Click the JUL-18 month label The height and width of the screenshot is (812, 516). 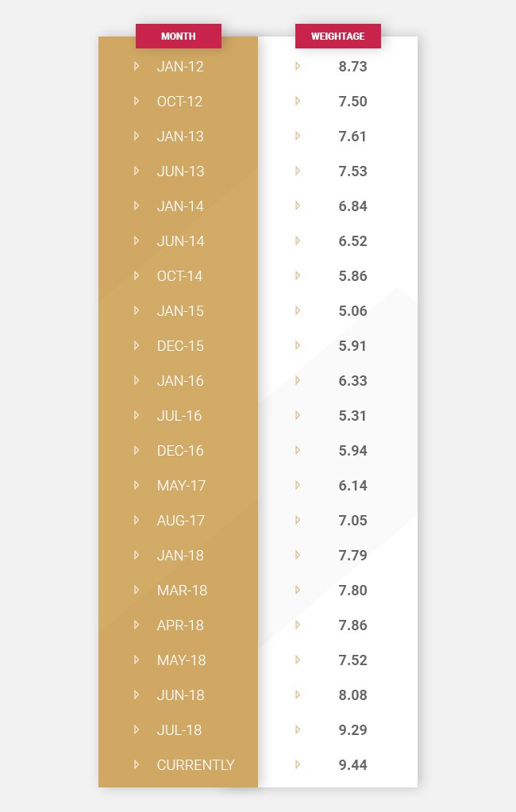179,730
